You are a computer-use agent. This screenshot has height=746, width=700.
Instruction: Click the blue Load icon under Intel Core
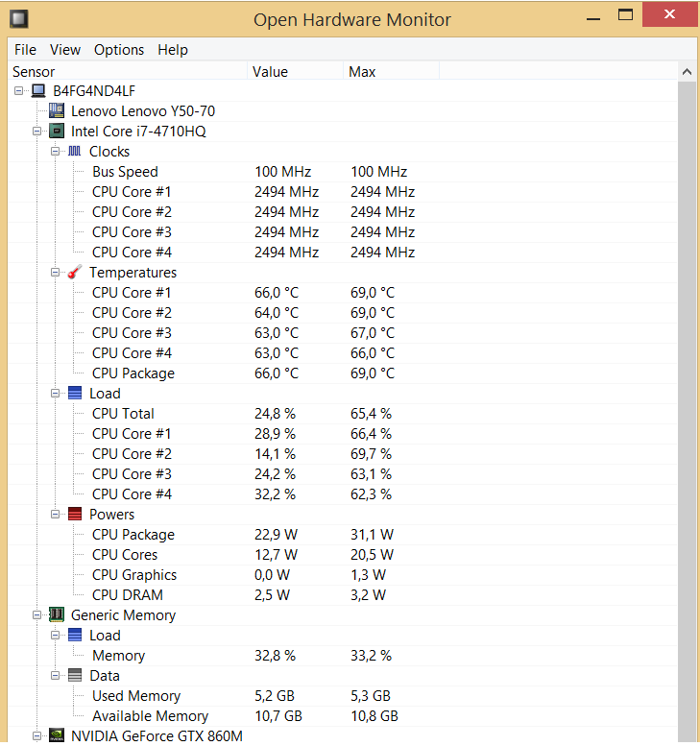click(x=75, y=393)
